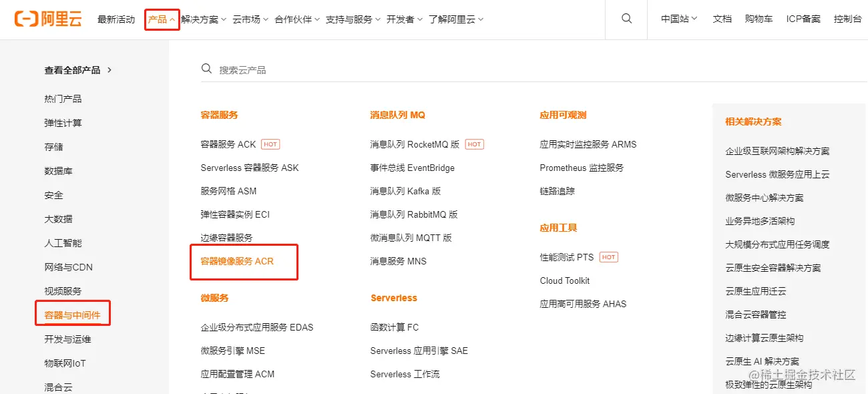Collapse the 产品 dropdown menu
The image size is (868, 394).
tap(162, 19)
